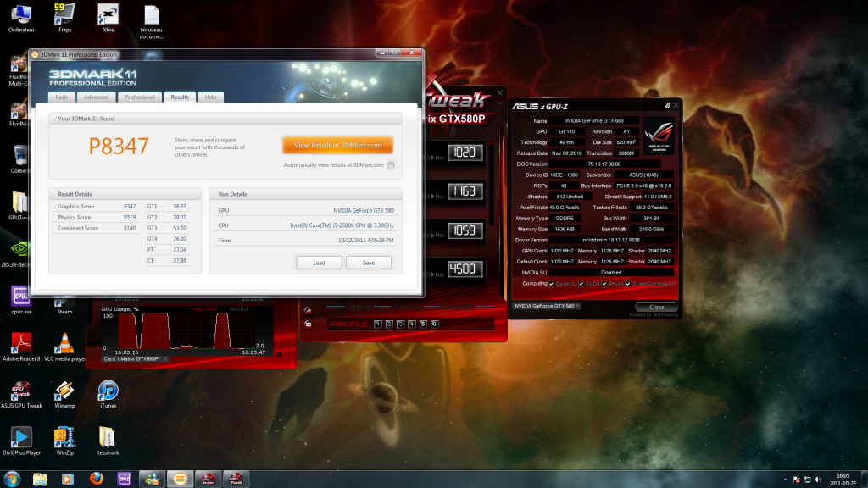Click GPU-Z screenshot camera icon
868x488 pixels.
coord(667,105)
